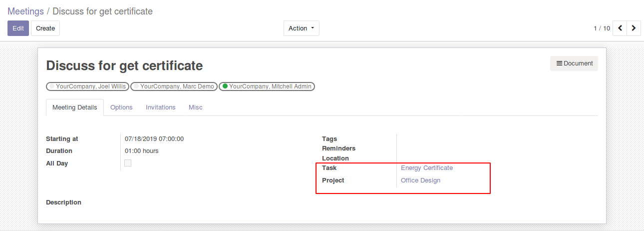The height and width of the screenshot is (231, 644).
Task: Go to the next meeting record arrow
Action: pyautogui.click(x=634, y=28)
